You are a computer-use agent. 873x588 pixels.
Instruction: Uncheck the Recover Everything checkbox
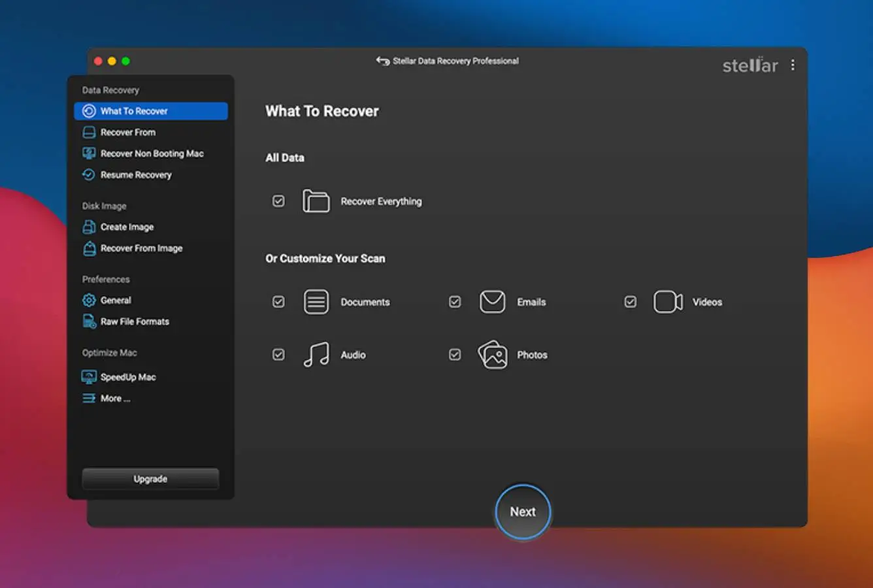tap(278, 201)
